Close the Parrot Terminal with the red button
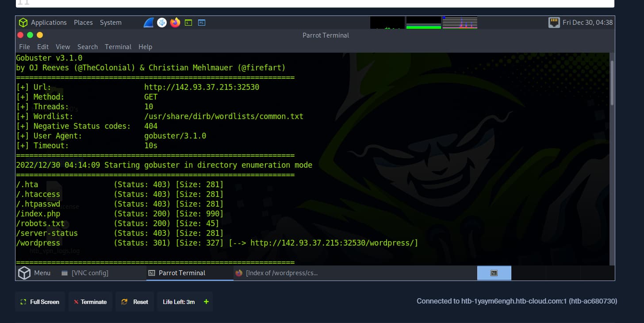644x323 pixels. [x=20, y=35]
